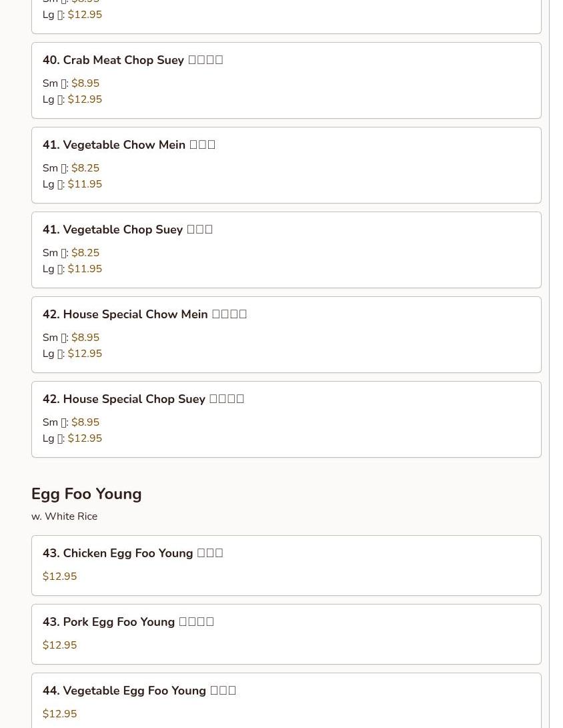563x728 pixels.
Task: Open the Crab Meat Chop Suey item
Action: [133, 60]
